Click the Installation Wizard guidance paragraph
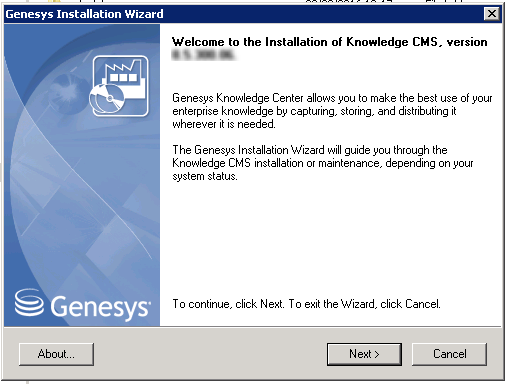This screenshot has width=505, height=384. [x=323, y=163]
